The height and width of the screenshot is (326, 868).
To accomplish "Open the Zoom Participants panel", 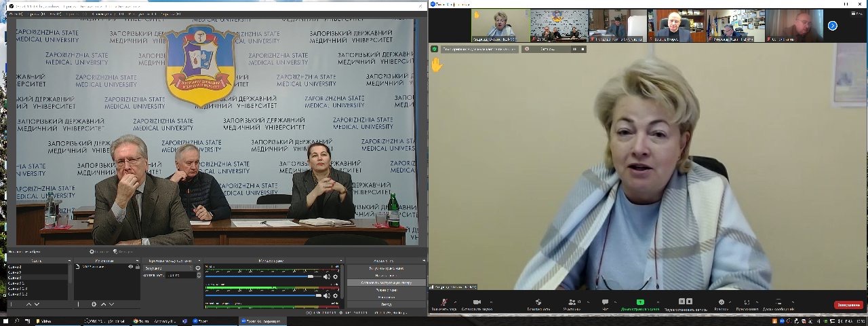I will point(573,302).
